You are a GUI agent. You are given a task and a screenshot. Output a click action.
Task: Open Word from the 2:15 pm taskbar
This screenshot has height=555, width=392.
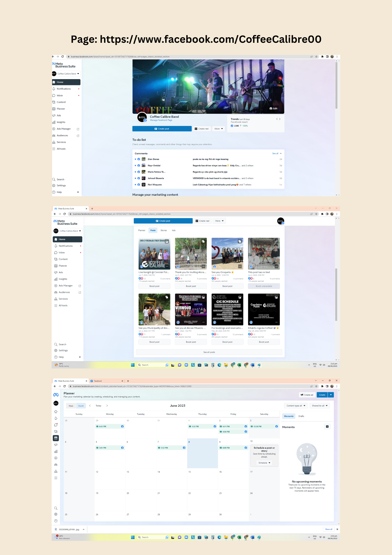252,365
